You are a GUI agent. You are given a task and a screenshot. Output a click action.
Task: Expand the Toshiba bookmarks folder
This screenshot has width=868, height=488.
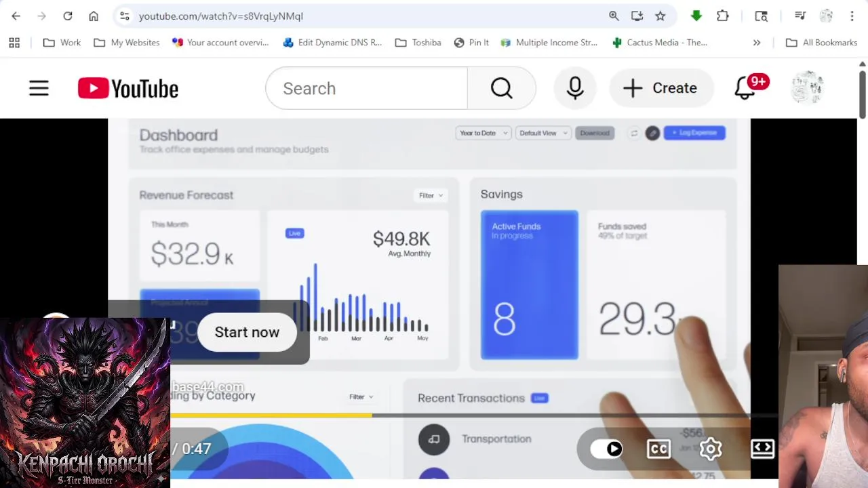418,42
